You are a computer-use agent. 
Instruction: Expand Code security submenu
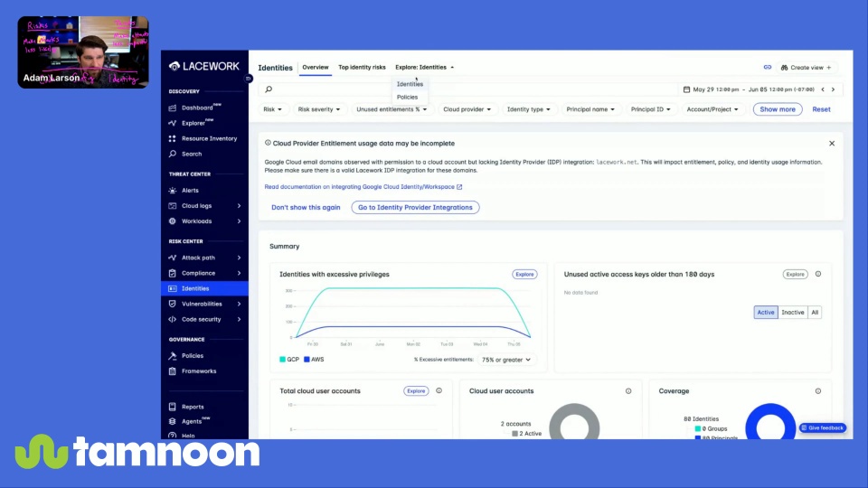click(x=239, y=320)
